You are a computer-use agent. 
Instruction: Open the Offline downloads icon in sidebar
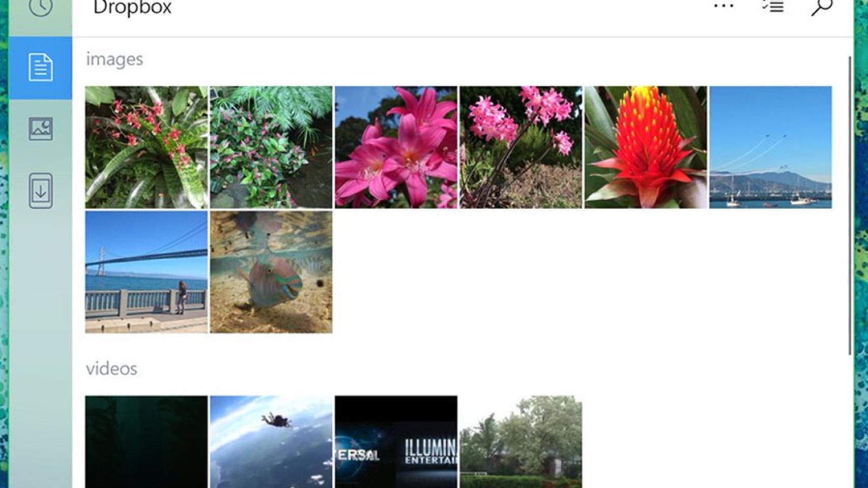coord(40,191)
